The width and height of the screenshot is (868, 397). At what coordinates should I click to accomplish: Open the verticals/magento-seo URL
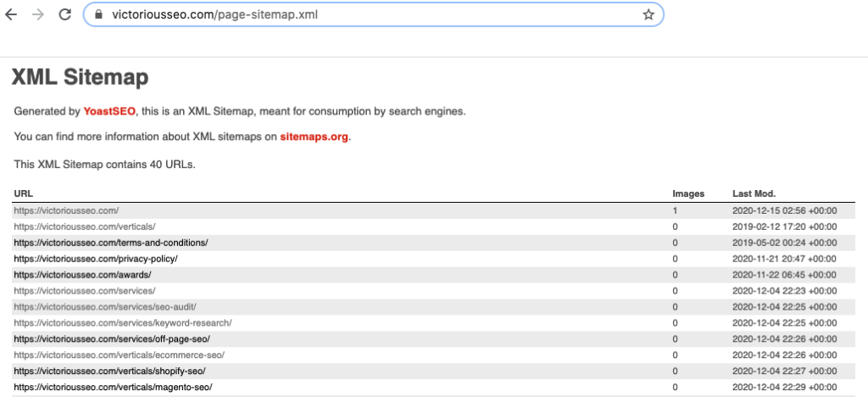[113, 387]
